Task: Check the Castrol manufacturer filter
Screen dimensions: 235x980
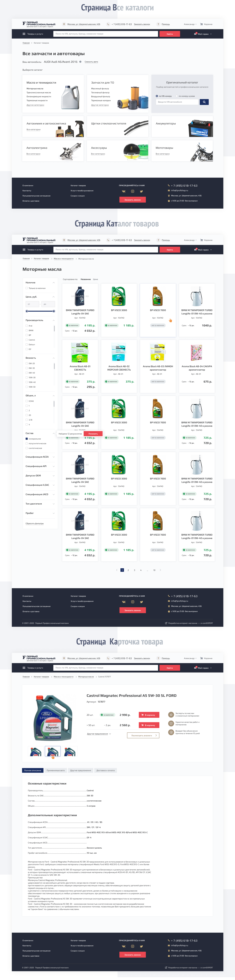Action: click(x=27, y=340)
